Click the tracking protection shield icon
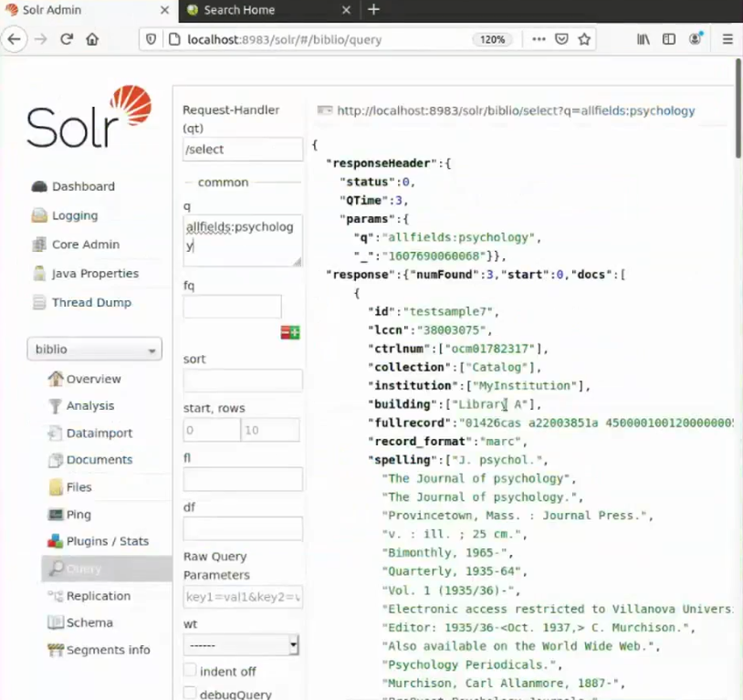The width and height of the screenshot is (743, 700). click(x=151, y=39)
